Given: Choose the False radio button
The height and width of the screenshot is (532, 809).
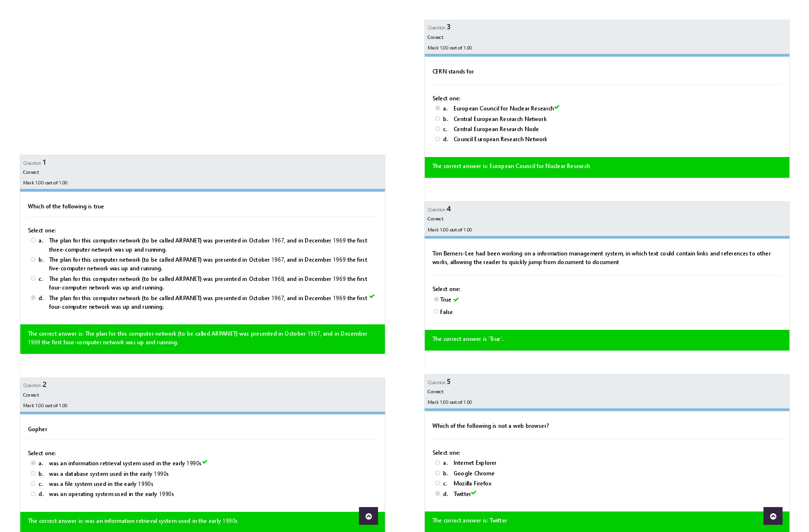Looking at the screenshot, I should click(x=436, y=312).
